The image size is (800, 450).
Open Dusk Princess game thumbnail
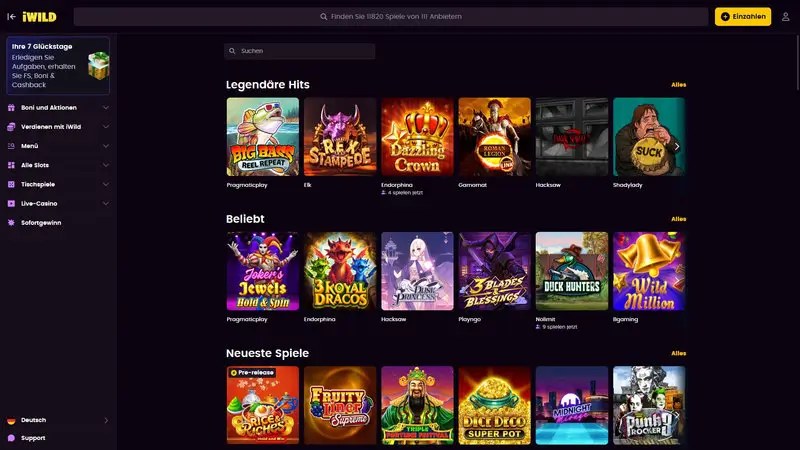(417, 271)
